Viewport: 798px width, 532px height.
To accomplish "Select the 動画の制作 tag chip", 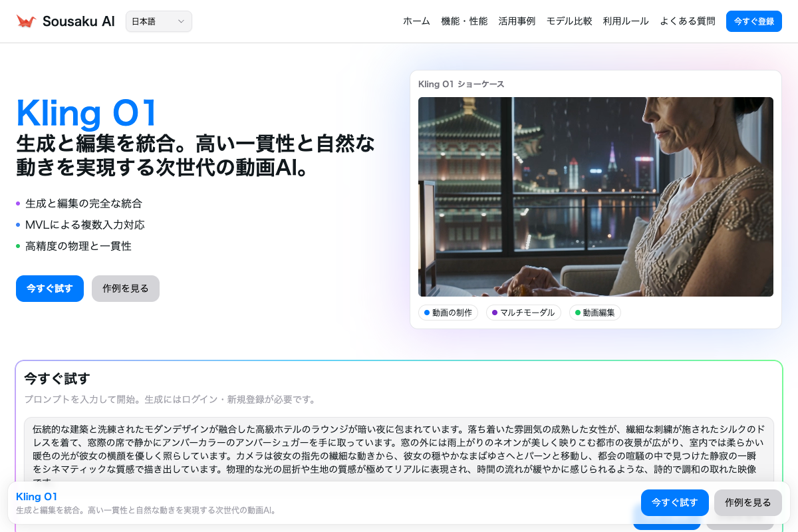I will point(448,313).
